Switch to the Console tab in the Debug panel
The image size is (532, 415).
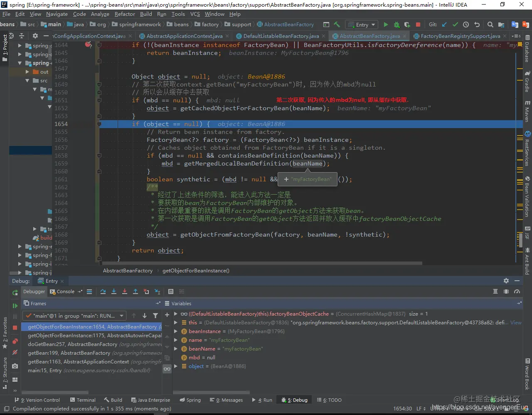click(x=66, y=291)
